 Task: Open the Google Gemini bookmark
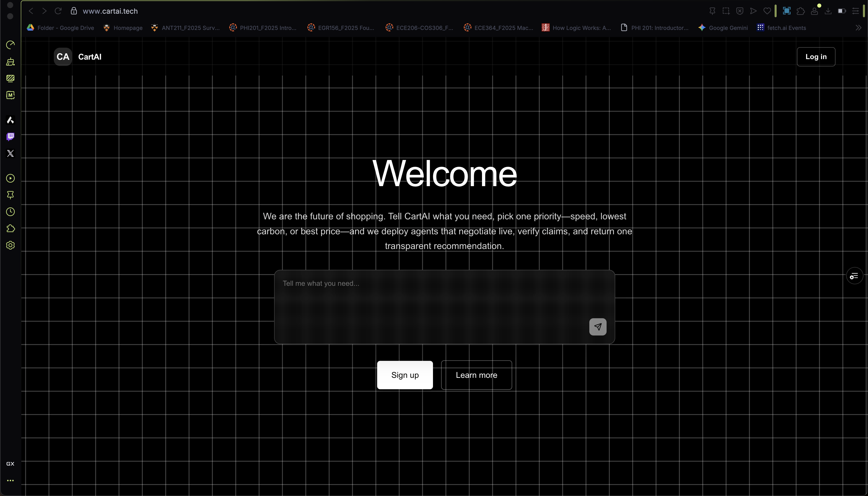click(723, 28)
